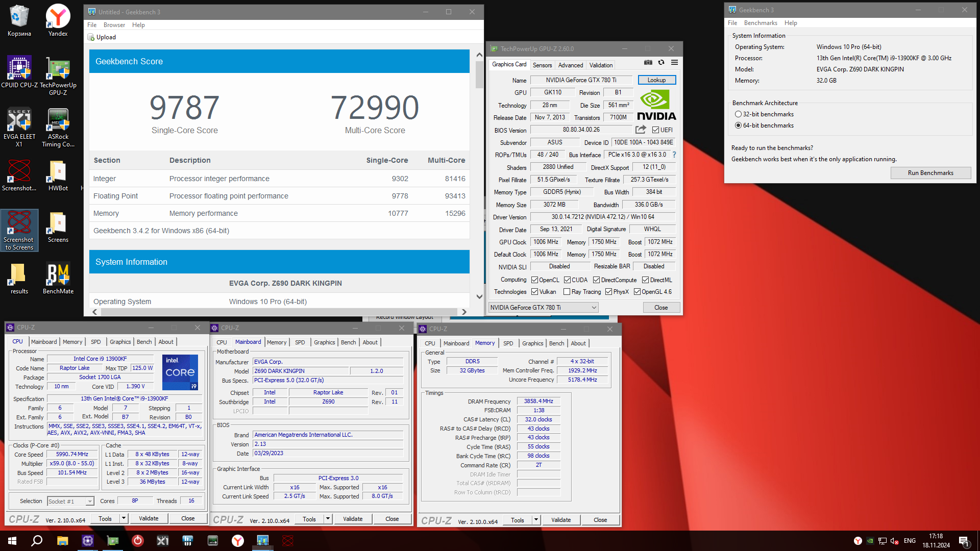Toggle the OpenCL checkbox
The image size is (980, 551).
(535, 280)
